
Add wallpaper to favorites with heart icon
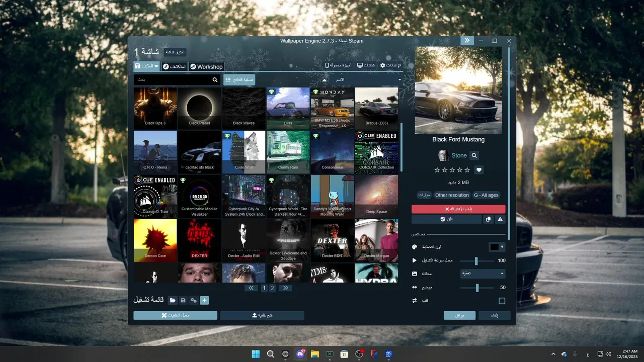[x=479, y=170]
